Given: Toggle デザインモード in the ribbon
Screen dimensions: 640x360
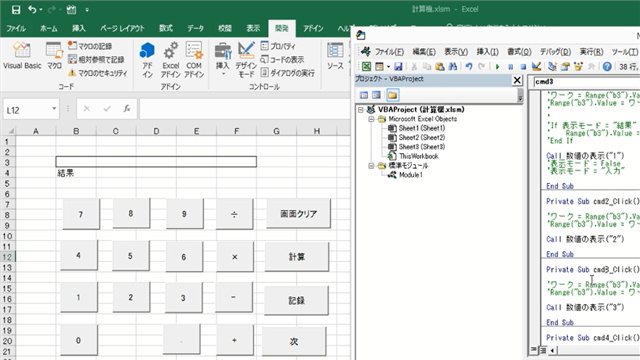Looking at the screenshot, I should (246, 59).
